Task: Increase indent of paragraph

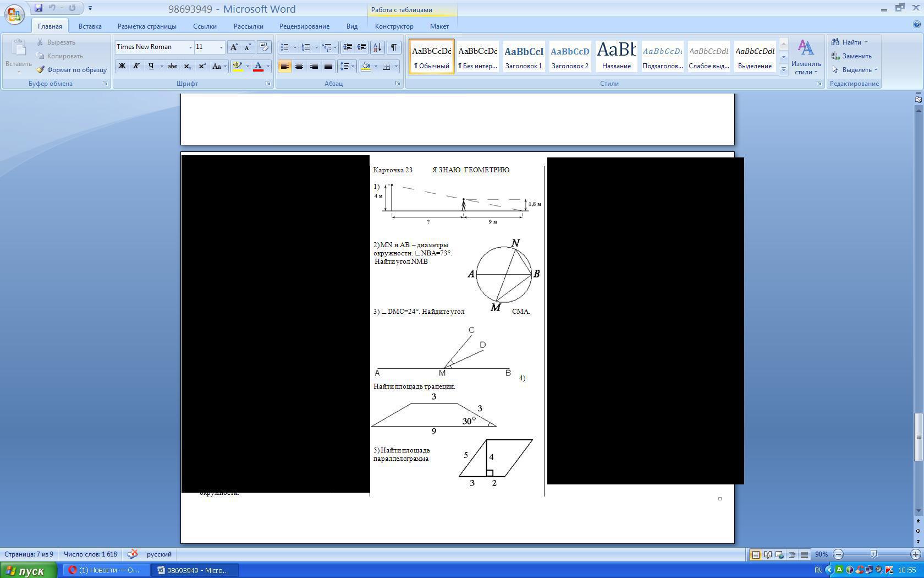Action: click(x=361, y=47)
